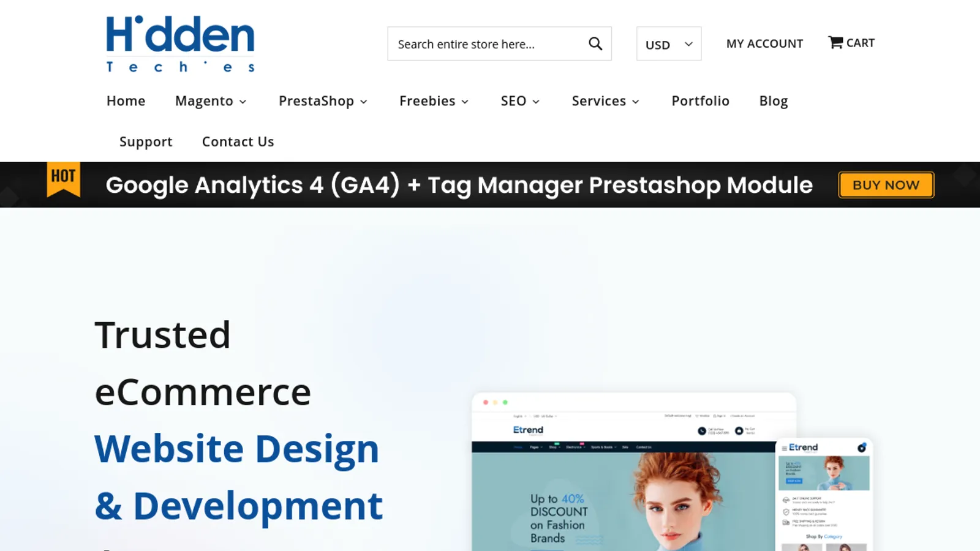Click the GA4 Tag Manager banner text
Screen dimensions: 980x551
pyautogui.click(x=459, y=185)
